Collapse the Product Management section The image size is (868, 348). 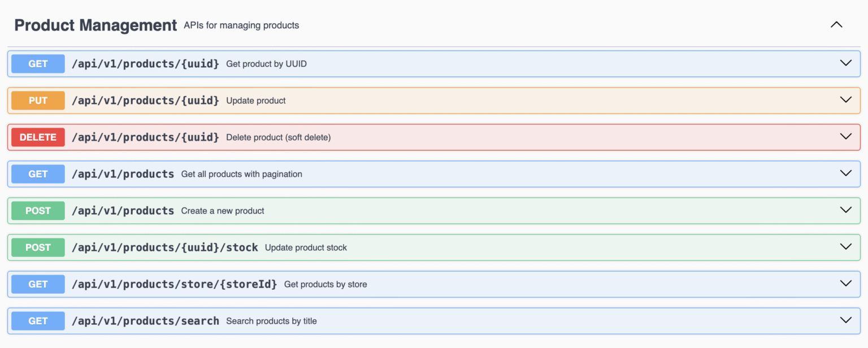coord(836,24)
